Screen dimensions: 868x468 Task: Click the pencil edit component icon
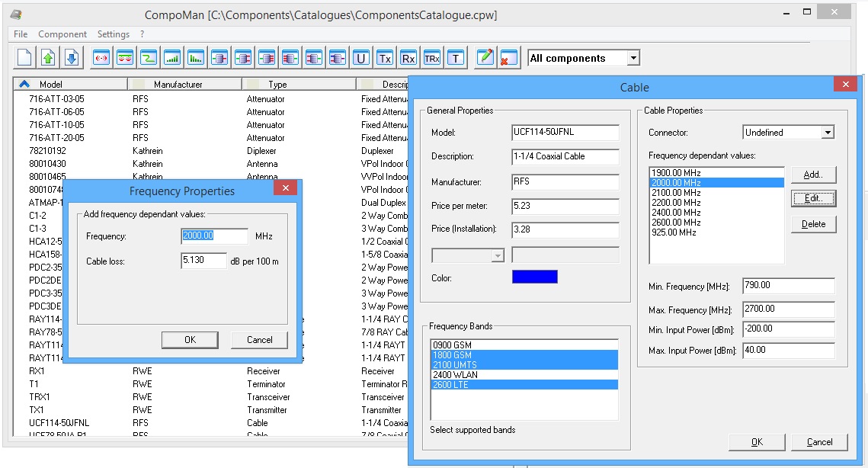[x=485, y=58]
